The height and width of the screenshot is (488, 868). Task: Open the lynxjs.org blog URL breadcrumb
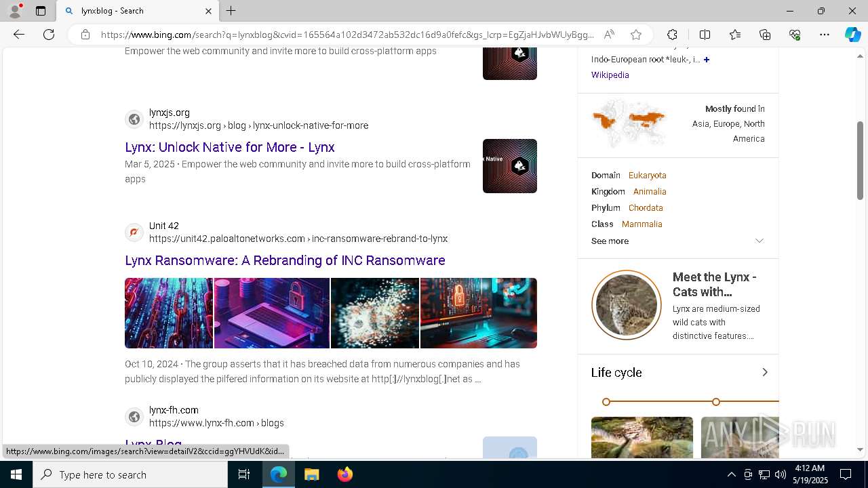coord(258,125)
